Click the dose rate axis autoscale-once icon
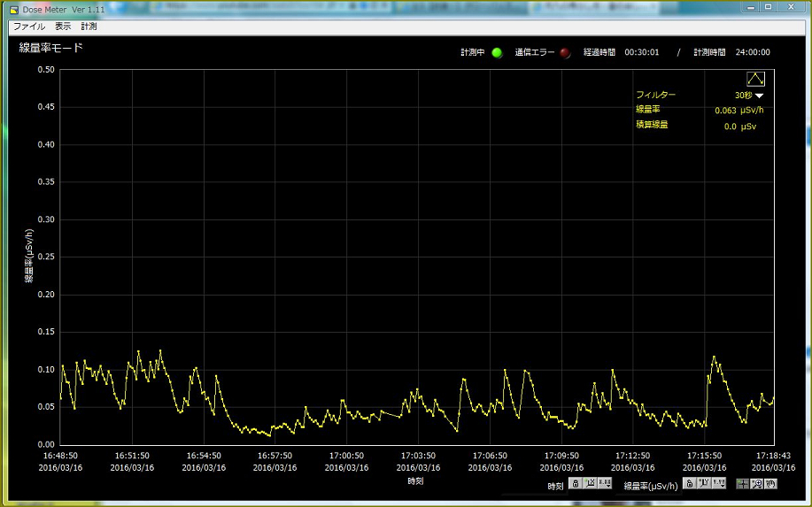This screenshot has height=507, width=812. pyautogui.click(x=703, y=484)
